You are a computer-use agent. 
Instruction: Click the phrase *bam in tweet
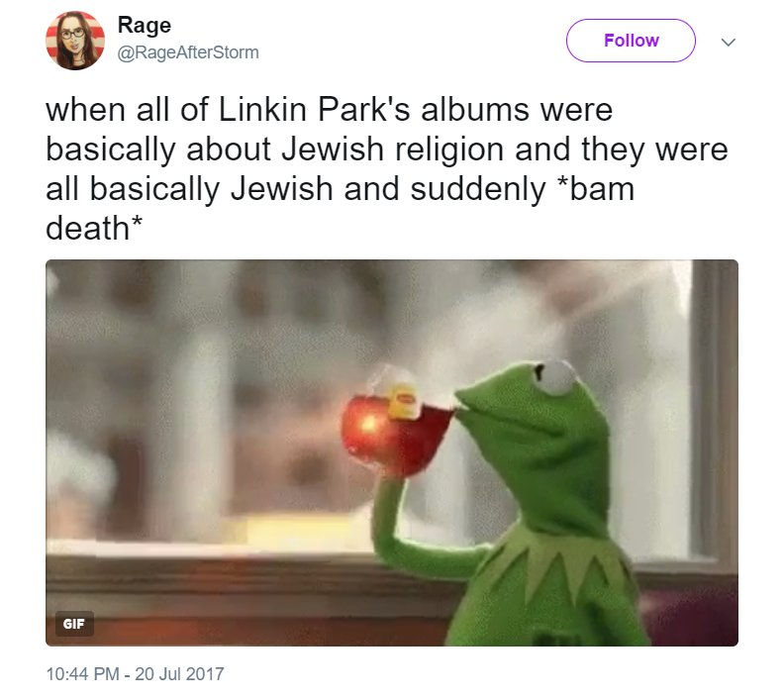tap(596, 189)
